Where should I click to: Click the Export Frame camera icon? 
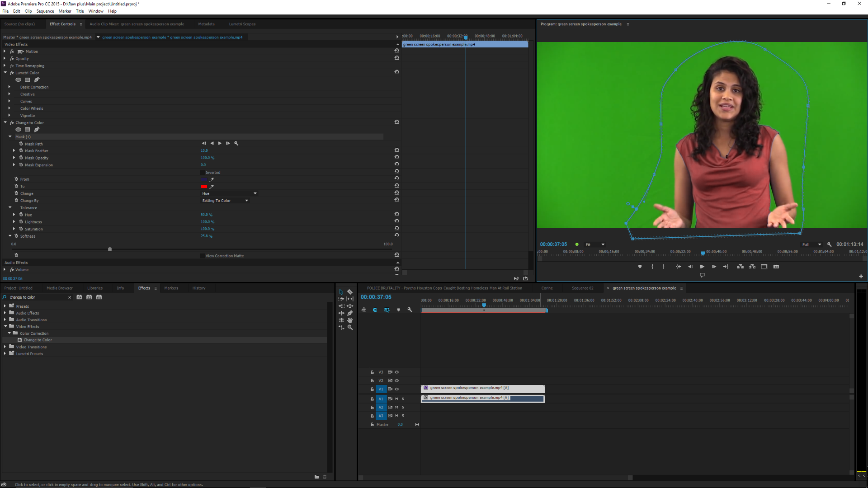(776, 267)
